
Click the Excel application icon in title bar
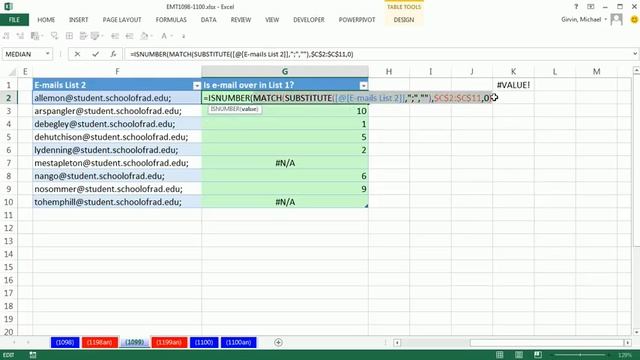8,7
